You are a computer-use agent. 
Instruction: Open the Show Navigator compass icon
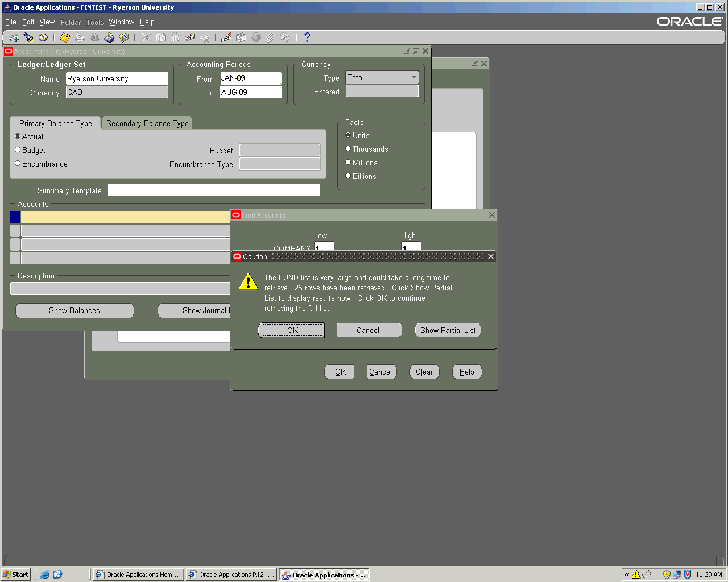click(x=43, y=38)
